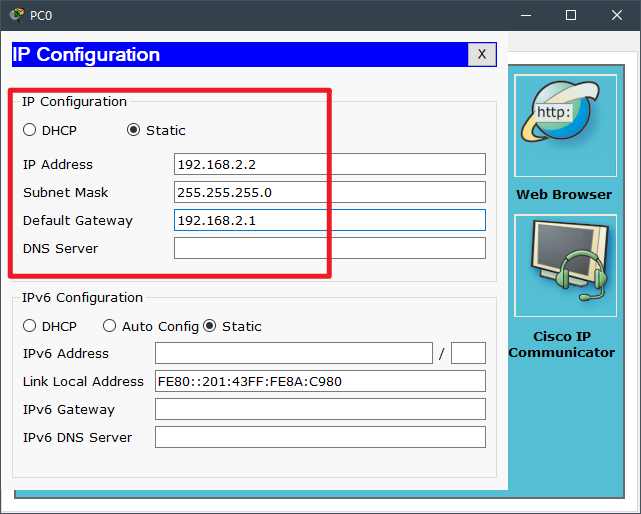
Task: Click the IP Address input field
Action: point(329,164)
